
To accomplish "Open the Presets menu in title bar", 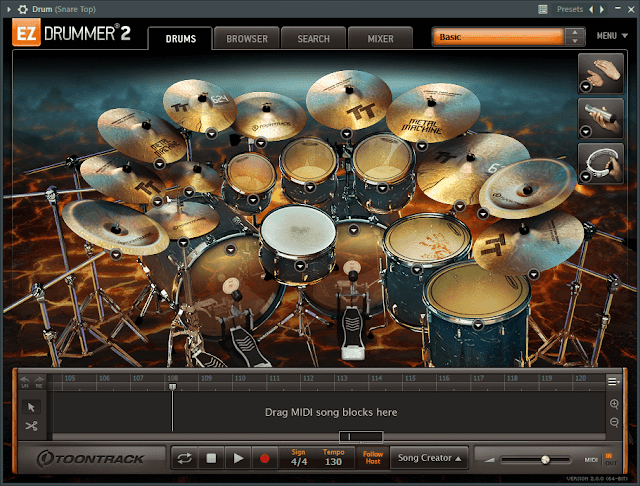I will coord(570,9).
